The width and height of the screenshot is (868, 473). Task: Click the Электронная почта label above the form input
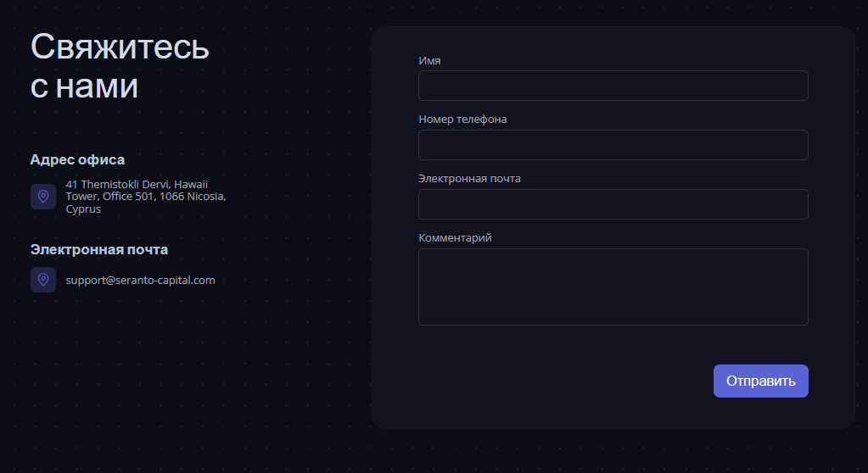point(469,179)
